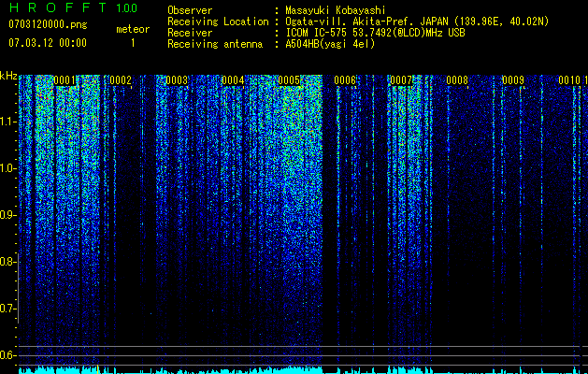The width and height of the screenshot is (588, 374).
Task: Click time marker 0004 on spectrogram
Action: (233, 80)
